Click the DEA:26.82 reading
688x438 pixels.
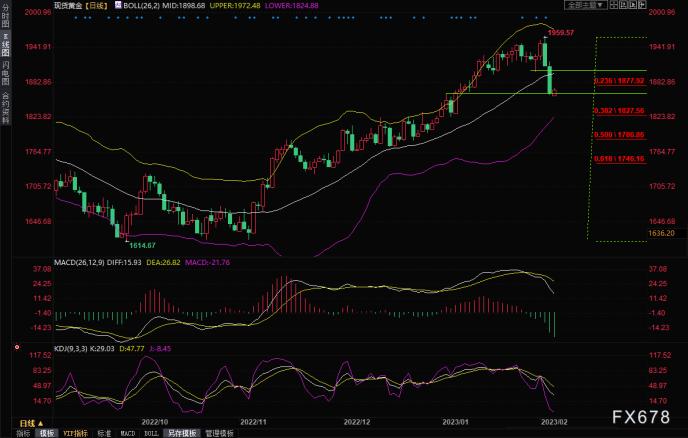(x=163, y=262)
